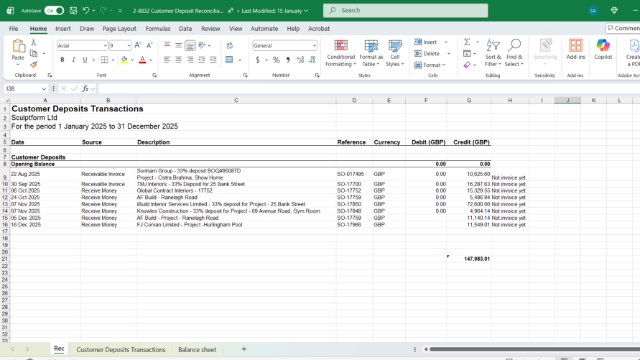
Task: Toggle Align Left
Action: pos(167,60)
